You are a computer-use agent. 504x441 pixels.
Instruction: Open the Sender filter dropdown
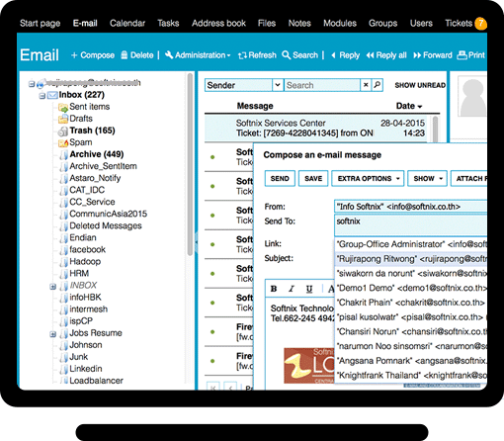pos(278,85)
